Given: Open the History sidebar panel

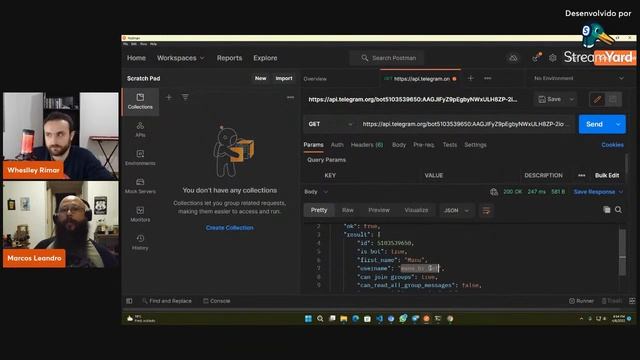Looking at the screenshot, I should coord(140,242).
